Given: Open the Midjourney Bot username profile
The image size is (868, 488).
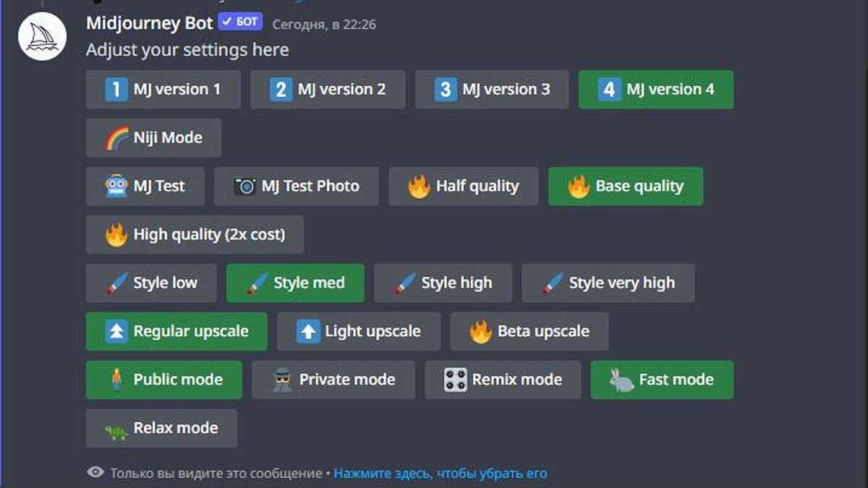Looking at the screenshot, I should [x=150, y=23].
